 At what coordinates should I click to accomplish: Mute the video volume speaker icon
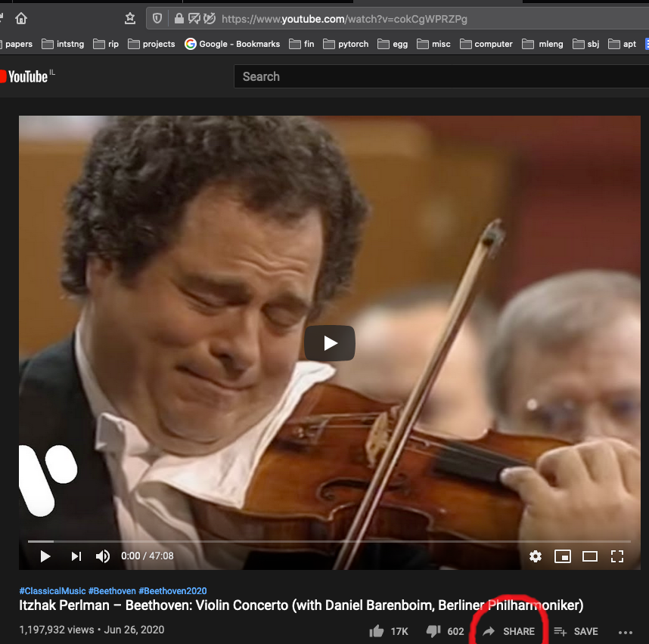[103, 556]
